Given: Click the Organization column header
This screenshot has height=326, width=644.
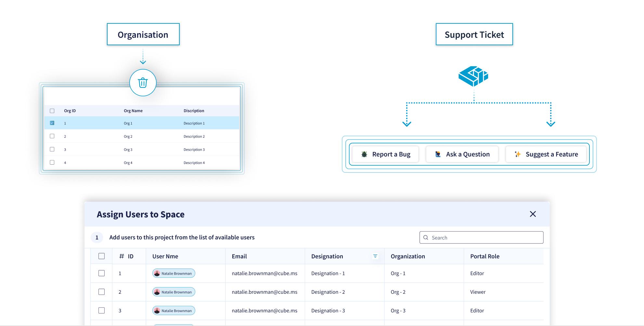Looking at the screenshot, I should point(408,256).
